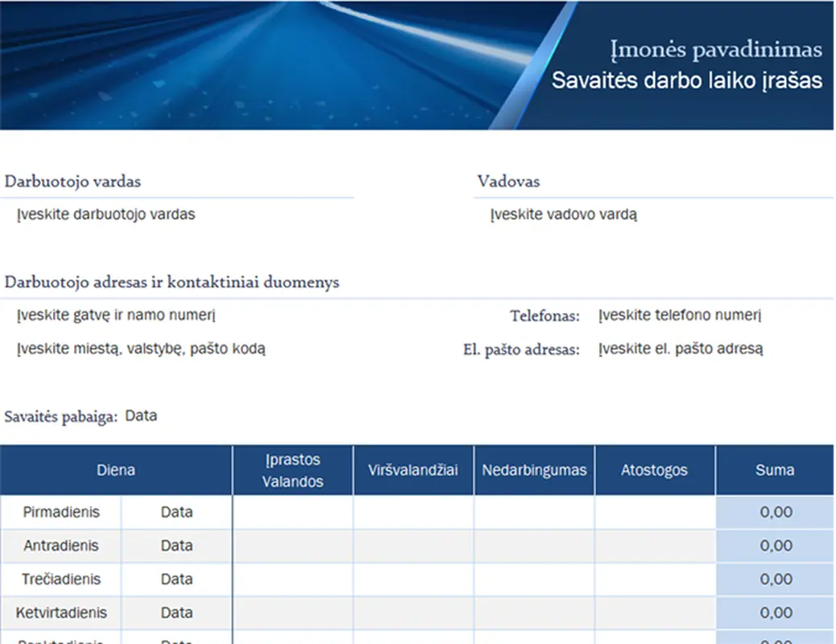The width and height of the screenshot is (836, 644).
Task: Click the Įprastos Valandos column header
Action: [292, 471]
